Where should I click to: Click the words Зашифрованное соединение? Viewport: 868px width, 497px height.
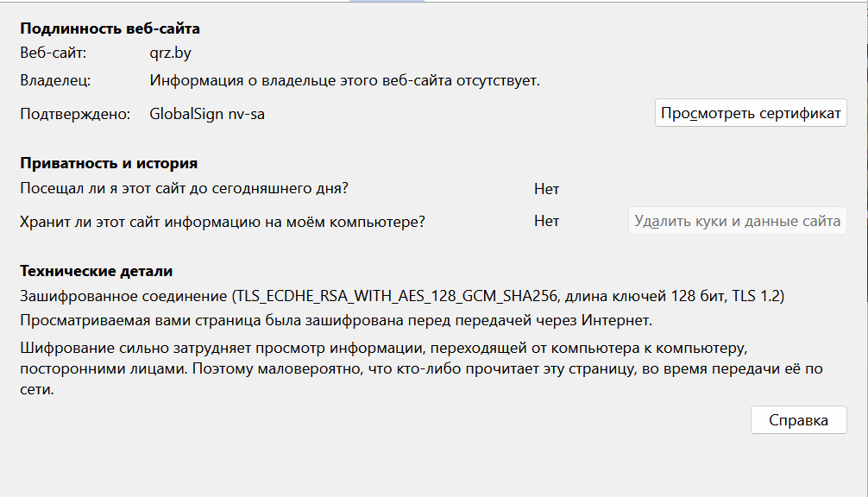(x=123, y=297)
